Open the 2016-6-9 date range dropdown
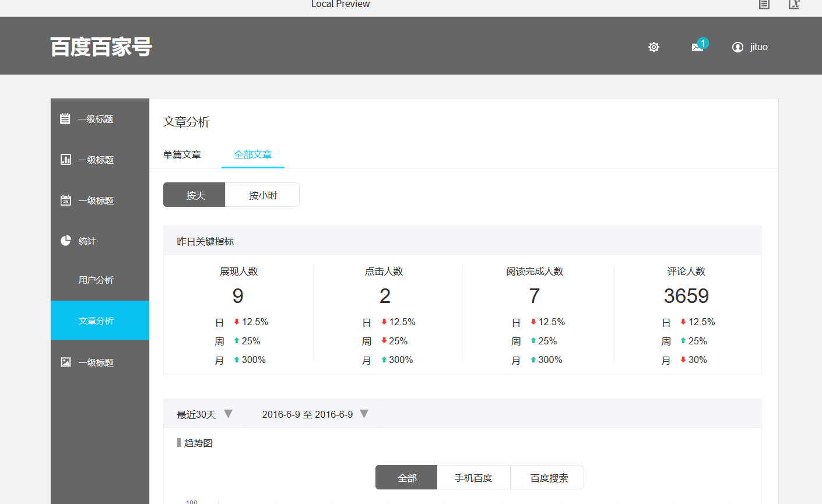 click(x=364, y=414)
